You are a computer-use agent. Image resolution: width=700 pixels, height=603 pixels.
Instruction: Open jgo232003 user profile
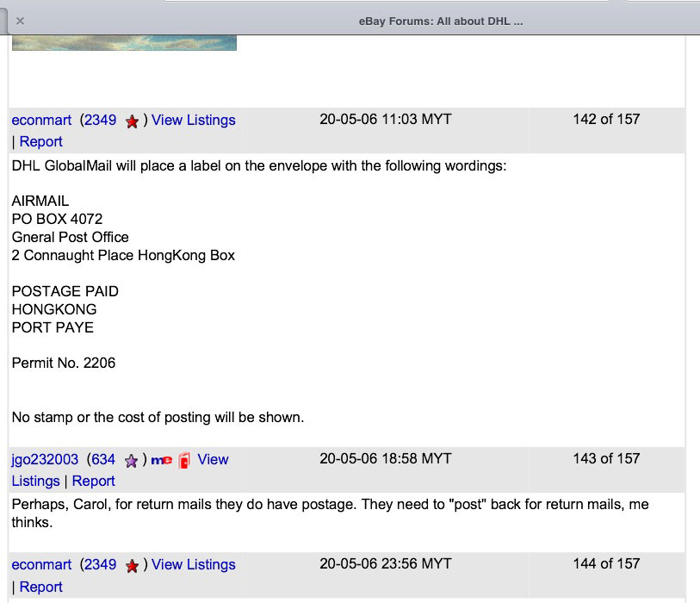point(45,459)
